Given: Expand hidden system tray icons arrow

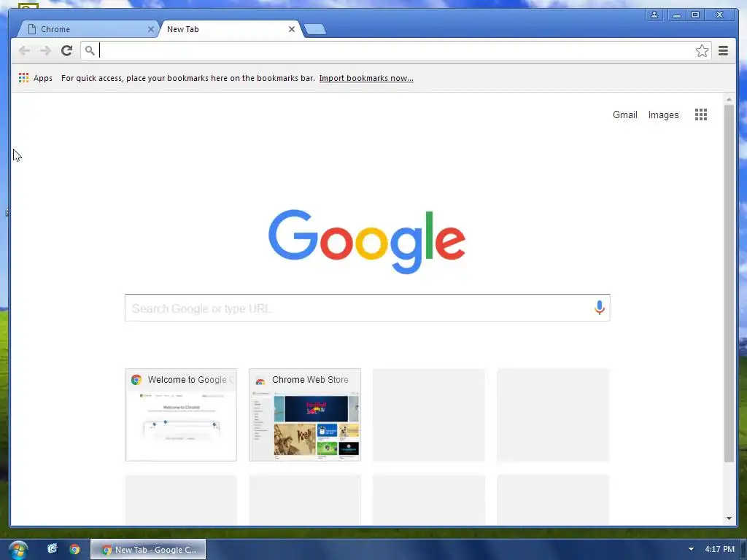Looking at the screenshot, I should (x=691, y=549).
